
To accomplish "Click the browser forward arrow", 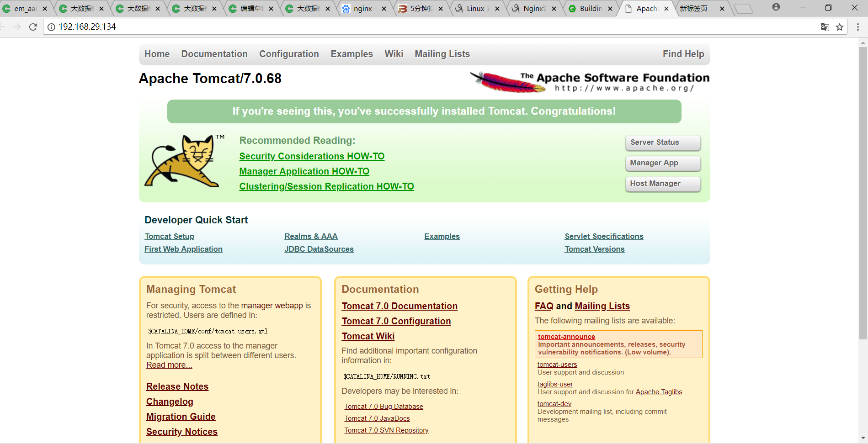I will [x=17, y=27].
